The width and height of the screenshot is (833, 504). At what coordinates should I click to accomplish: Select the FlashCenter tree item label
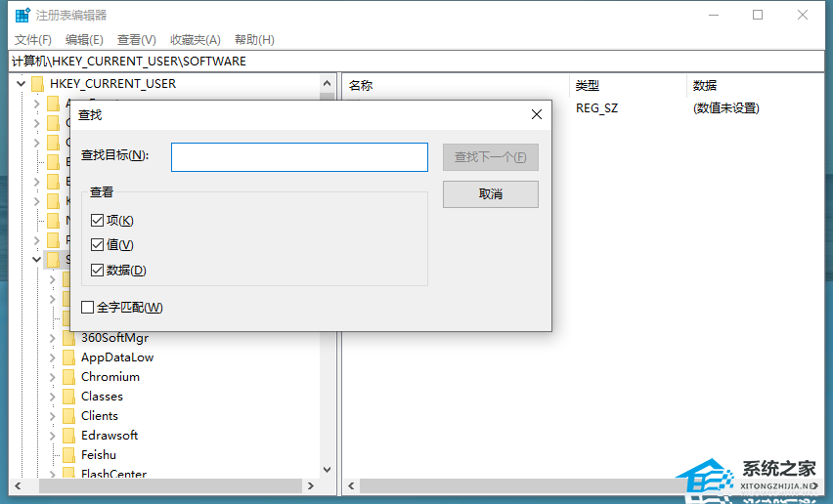click(113, 474)
